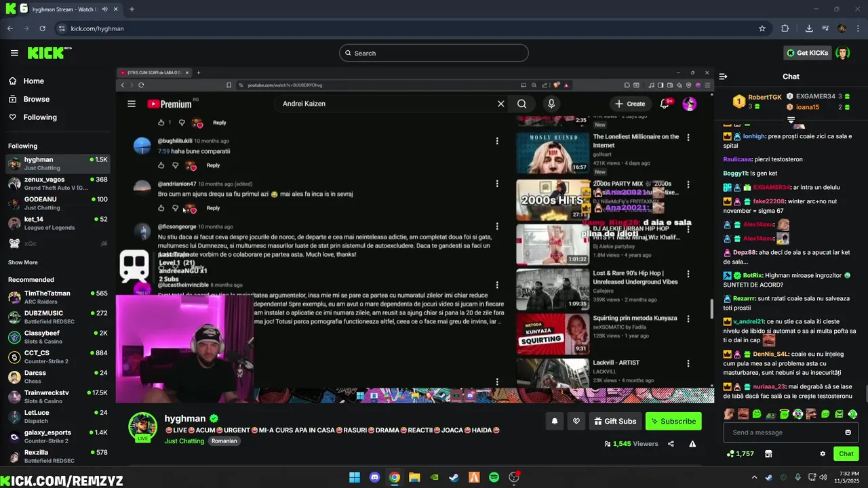Open the user profile avatar menu
This screenshot has width=868, height=488.
[x=842, y=53]
